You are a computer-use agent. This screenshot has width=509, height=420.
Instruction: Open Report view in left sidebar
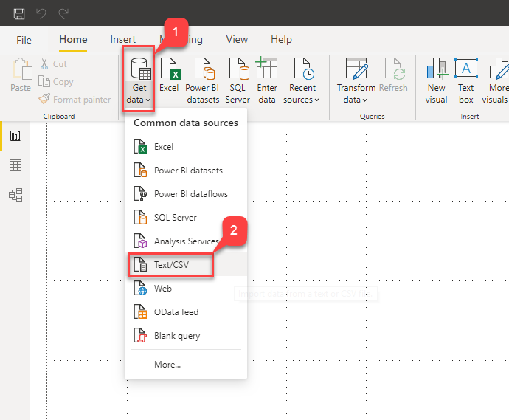tap(15, 136)
